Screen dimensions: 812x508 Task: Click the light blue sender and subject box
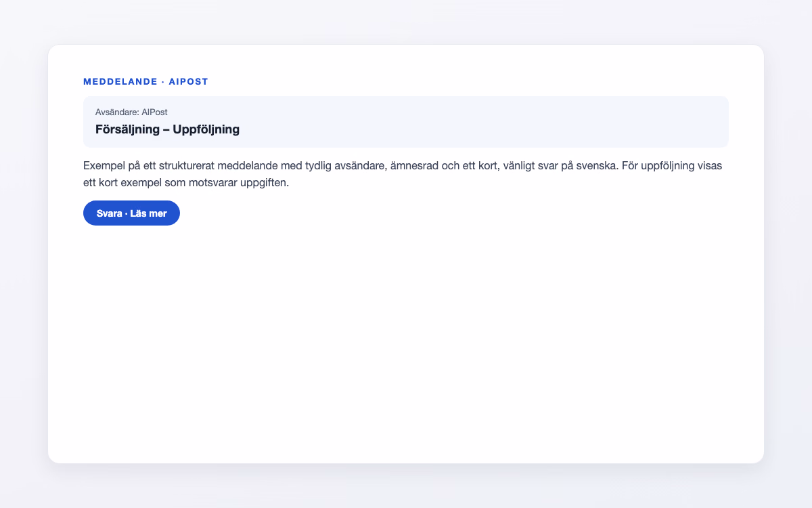click(406, 122)
